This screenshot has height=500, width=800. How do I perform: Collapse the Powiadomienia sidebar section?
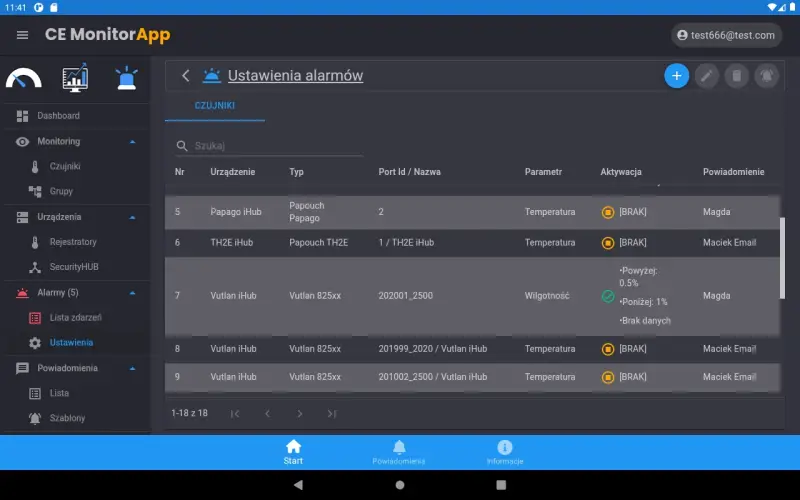point(133,368)
